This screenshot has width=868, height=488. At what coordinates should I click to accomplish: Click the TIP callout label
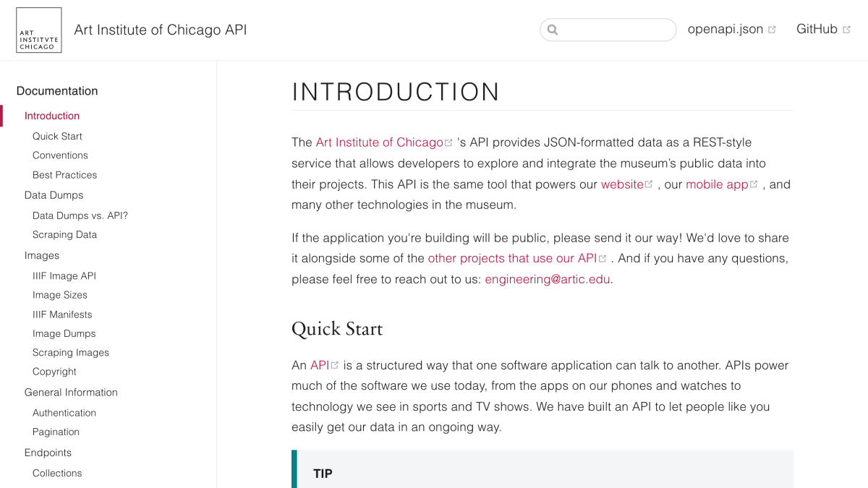323,474
